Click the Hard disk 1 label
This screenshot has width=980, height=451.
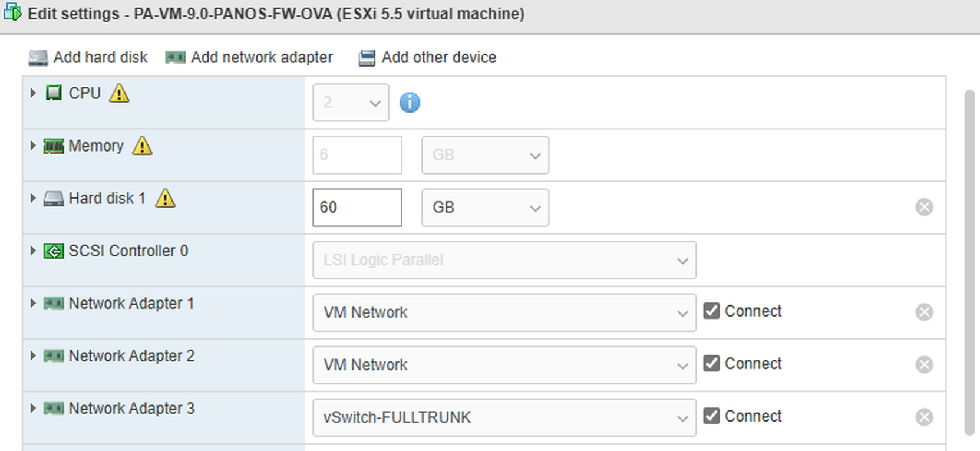107,198
